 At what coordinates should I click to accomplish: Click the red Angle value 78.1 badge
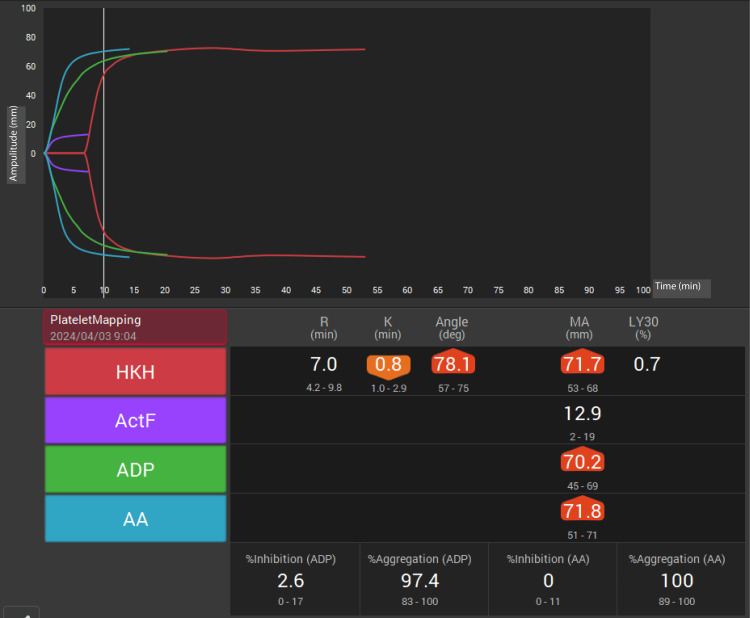[453, 363]
